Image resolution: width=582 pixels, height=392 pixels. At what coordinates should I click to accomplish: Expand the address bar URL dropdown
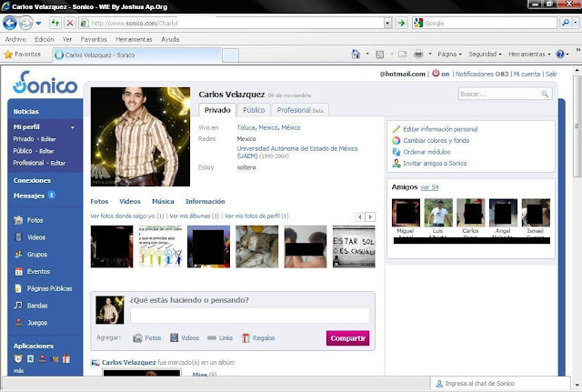(387, 23)
